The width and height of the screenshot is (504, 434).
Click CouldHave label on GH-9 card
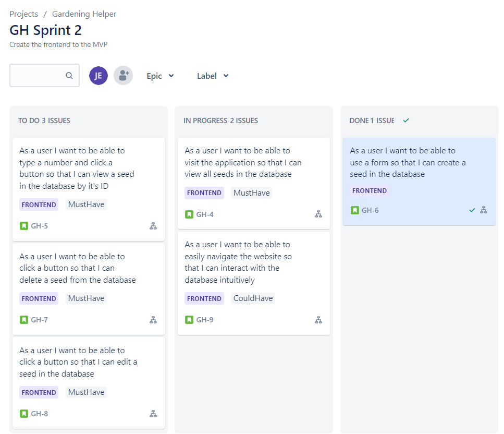(x=253, y=298)
